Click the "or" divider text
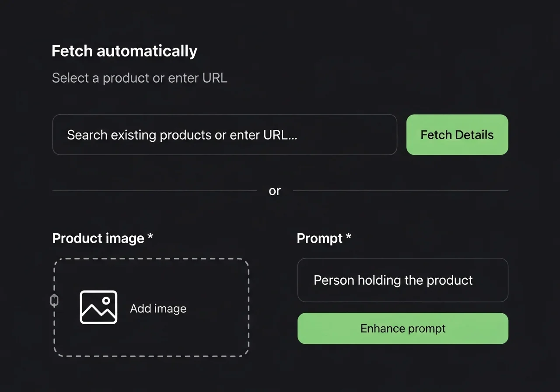Screen dimensions: 560x392 [275, 191]
